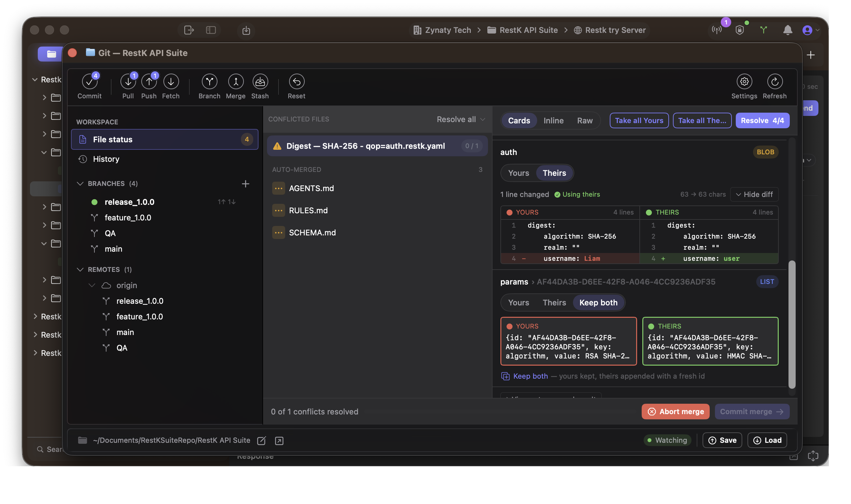Screen dimensions: 851x504
Task: Click the Reset toolbar icon
Action: pyautogui.click(x=296, y=86)
